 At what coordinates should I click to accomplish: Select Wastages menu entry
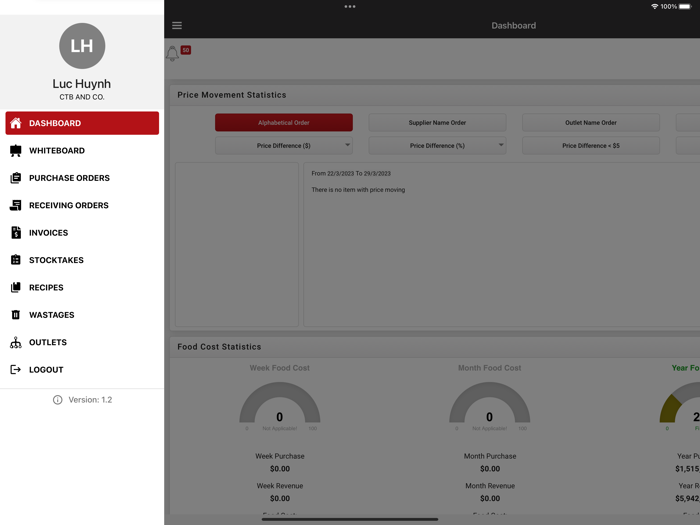click(x=82, y=315)
